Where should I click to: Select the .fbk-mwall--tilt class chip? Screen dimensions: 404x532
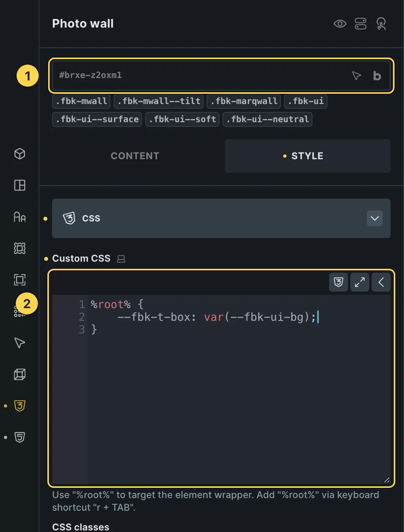click(x=159, y=101)
